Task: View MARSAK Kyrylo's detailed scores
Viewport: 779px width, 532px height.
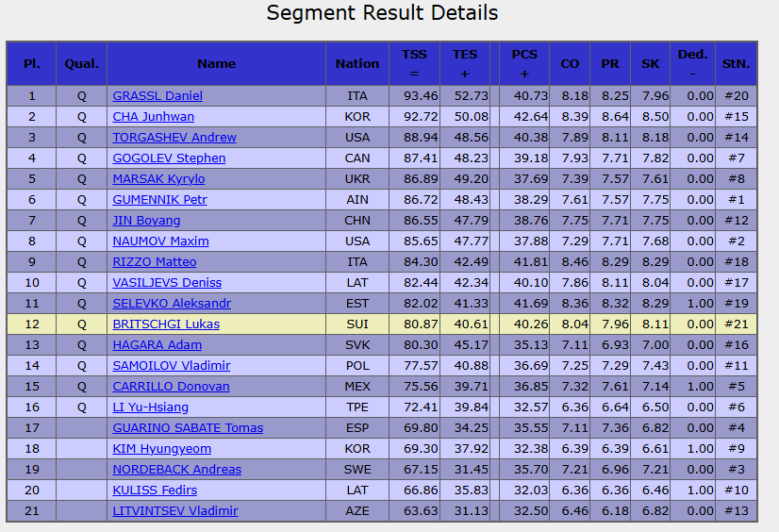Action: 158,179
